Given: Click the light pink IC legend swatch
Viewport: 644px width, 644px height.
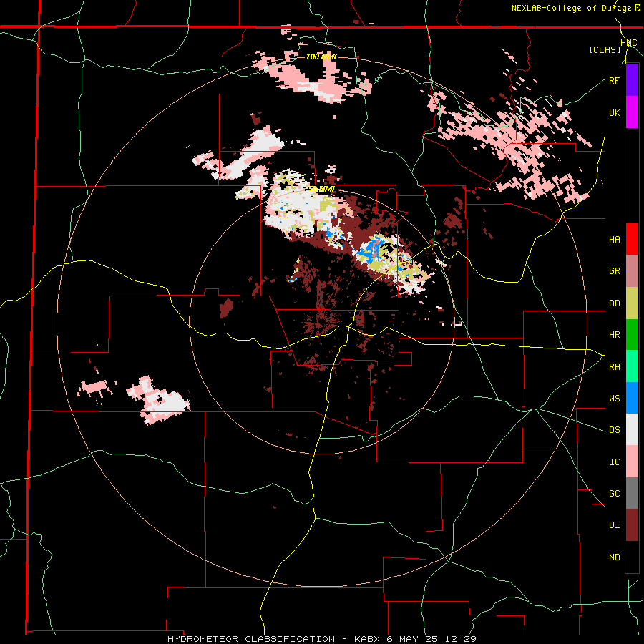Looking at the screenshot, I should 632,462.
